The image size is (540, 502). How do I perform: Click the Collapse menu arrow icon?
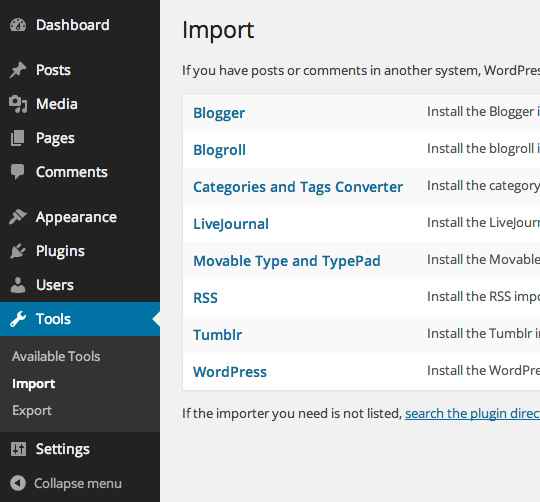(x=18, y=483)
